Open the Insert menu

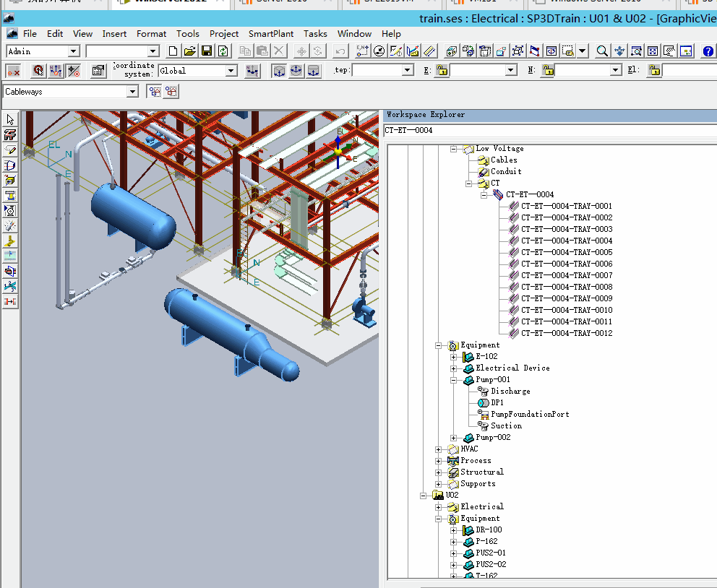pyautogui.click(x=114, y=34)
